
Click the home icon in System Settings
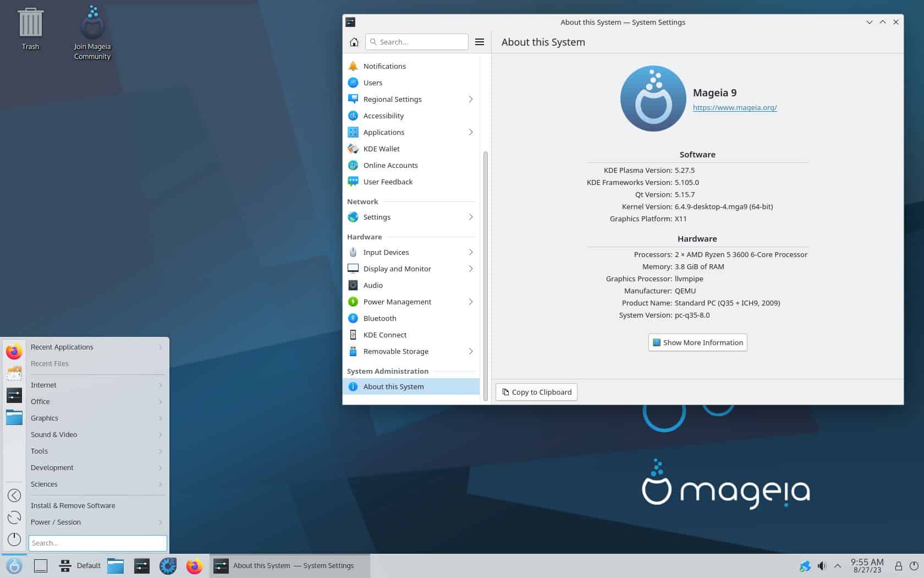point(354,41)
